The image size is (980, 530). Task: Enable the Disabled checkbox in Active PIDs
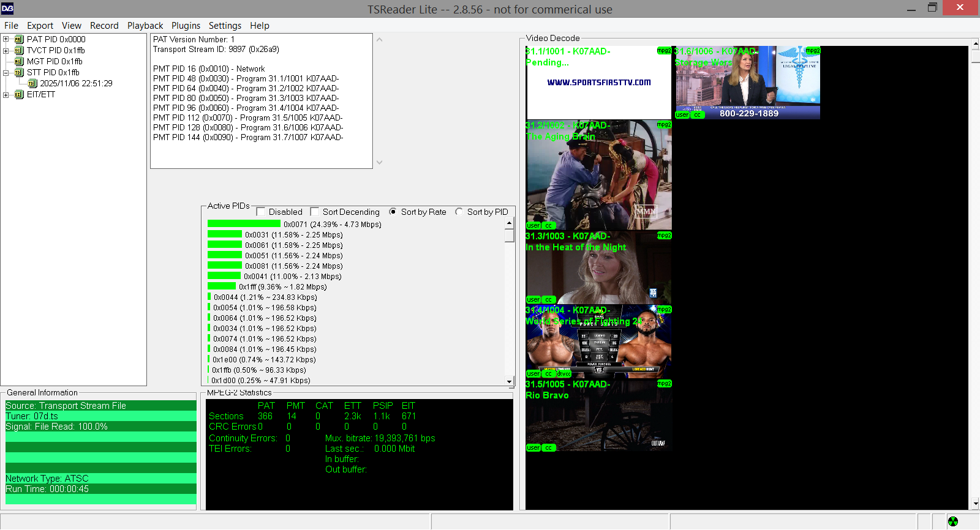click(261, 212)
